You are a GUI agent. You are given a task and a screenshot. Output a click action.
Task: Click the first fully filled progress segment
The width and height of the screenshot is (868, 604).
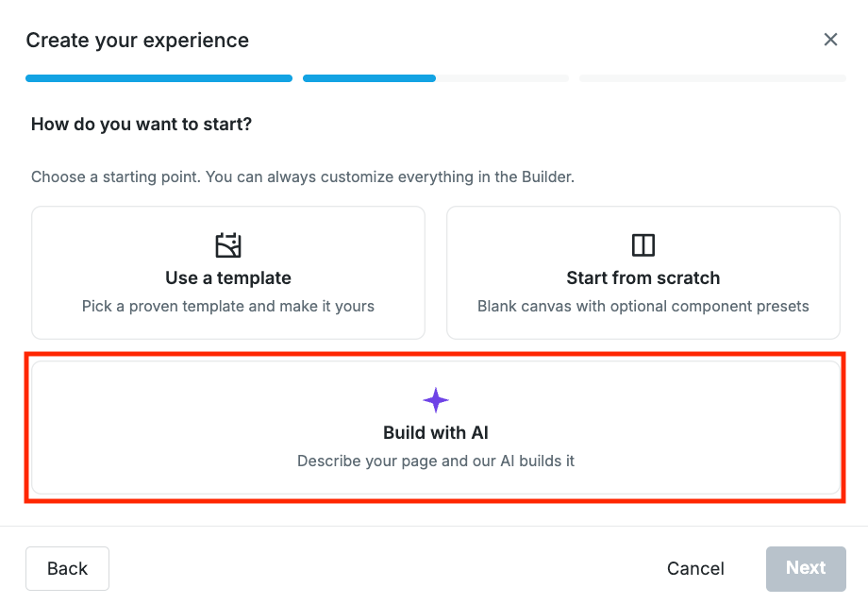159,78
